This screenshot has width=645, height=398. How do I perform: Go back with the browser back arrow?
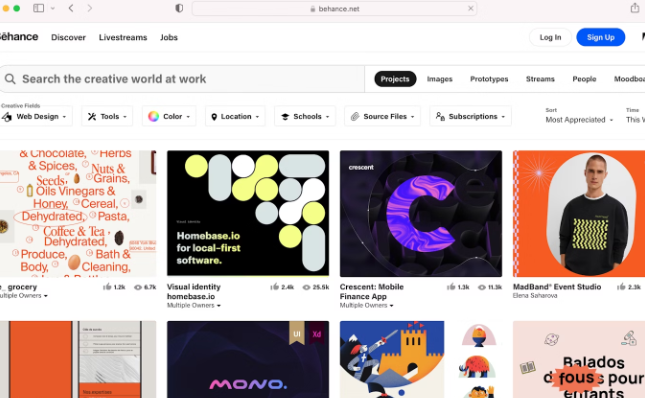point(71,8)
